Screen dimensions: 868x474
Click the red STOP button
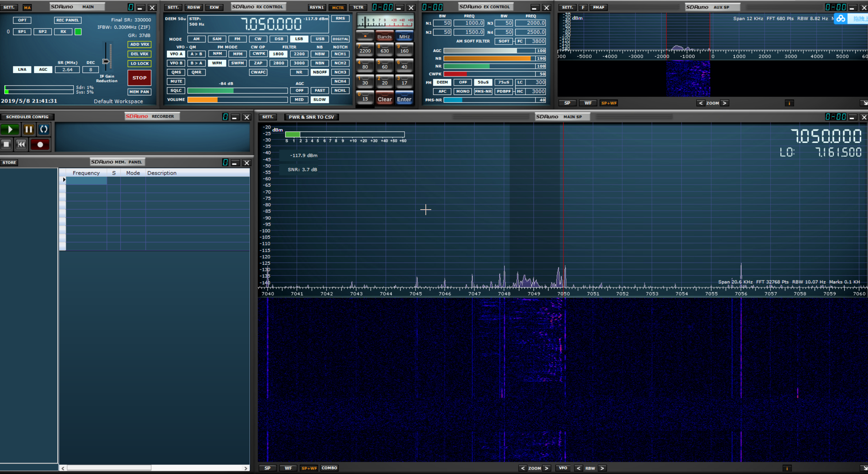pos(139,78)
